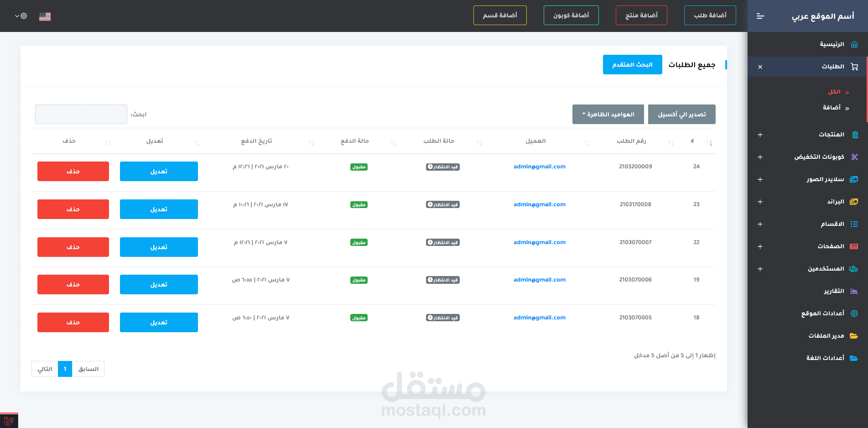This screenshot has height=428, width=868.
Task: Go to pagination page 1
Action: [65, 369]
